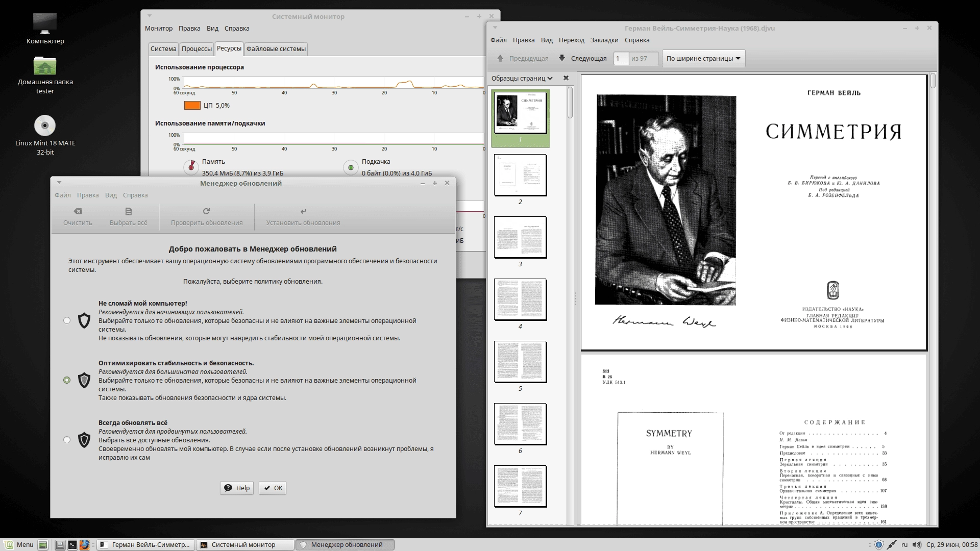The width and height of the screenshot is (980, 551).
Task: Click the 'Добро пожаловать в Менеджер обновлений' heading
Action: point(253,249)
